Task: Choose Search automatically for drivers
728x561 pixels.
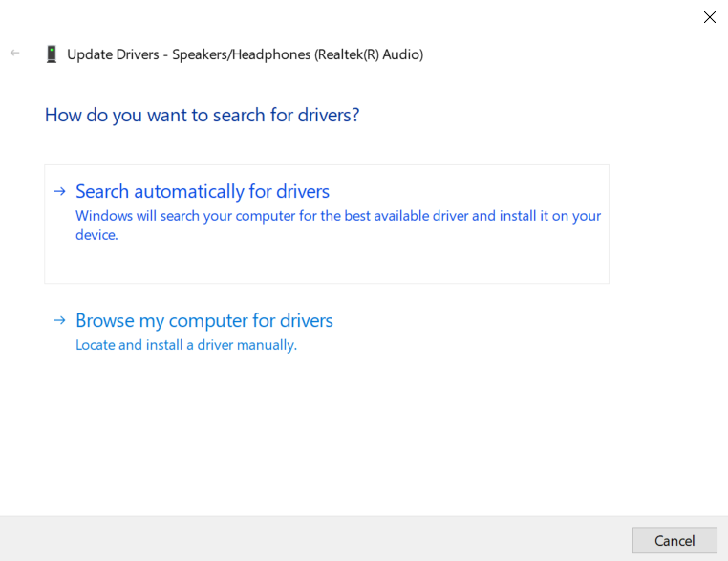Action: 203,191
